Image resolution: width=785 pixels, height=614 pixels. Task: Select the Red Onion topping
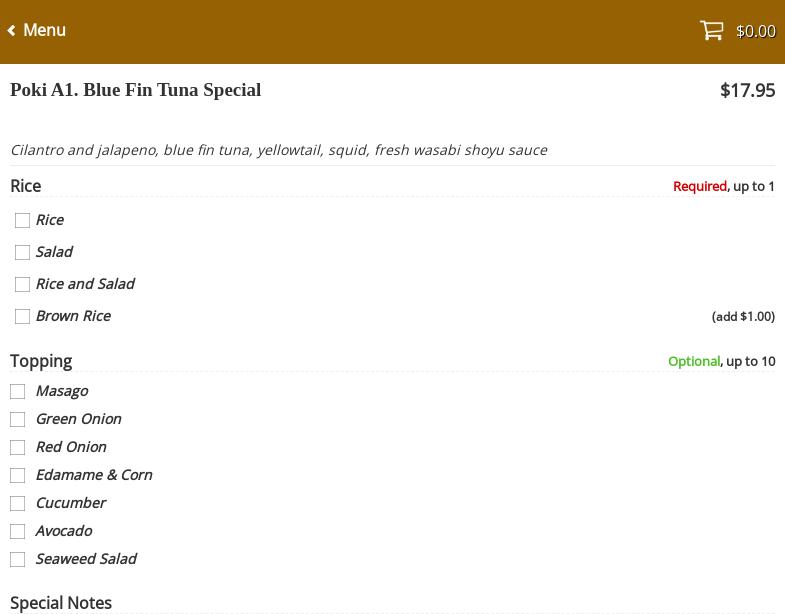point(18,448)
